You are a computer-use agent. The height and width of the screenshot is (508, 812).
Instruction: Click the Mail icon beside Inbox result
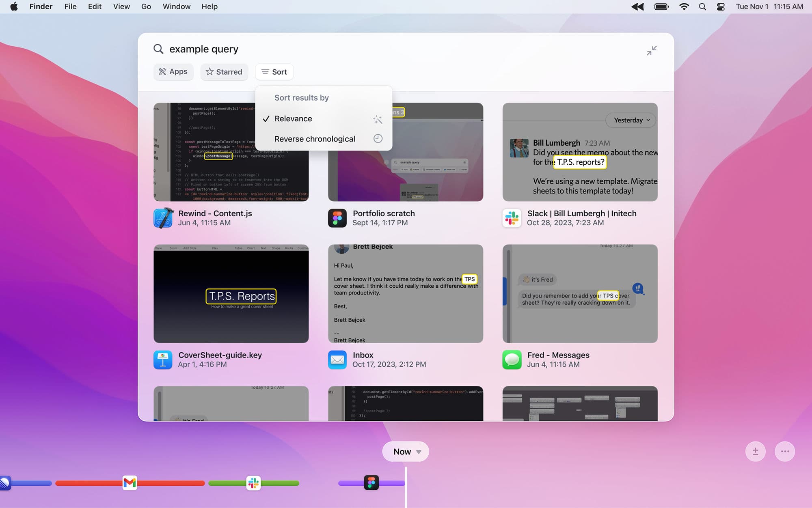click(337, 359)
